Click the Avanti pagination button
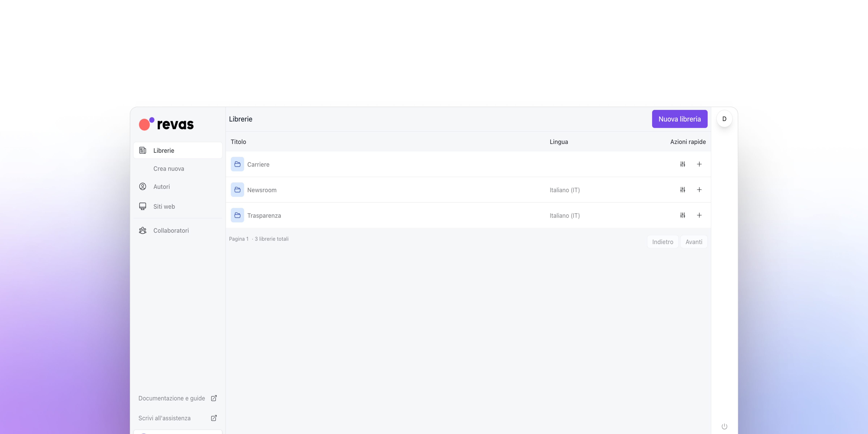The width and height of the screenshot is (868, 434). (x=694, y=242)
